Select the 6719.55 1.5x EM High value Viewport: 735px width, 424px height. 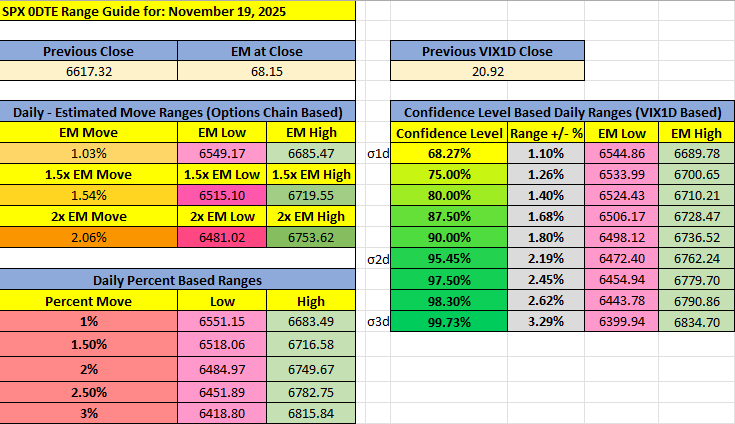coord(311,195)
